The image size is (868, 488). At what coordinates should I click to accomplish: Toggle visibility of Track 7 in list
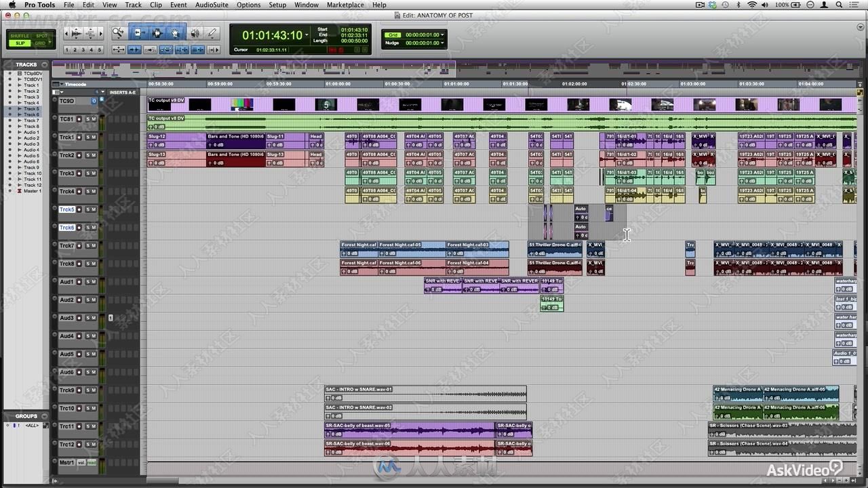click(10, 121)
